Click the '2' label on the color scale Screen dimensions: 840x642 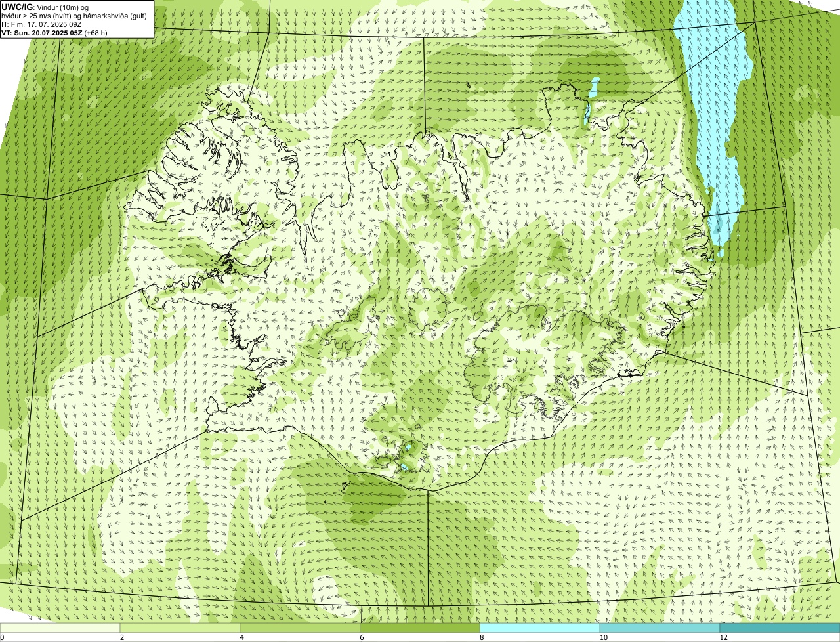click(122, 637)
